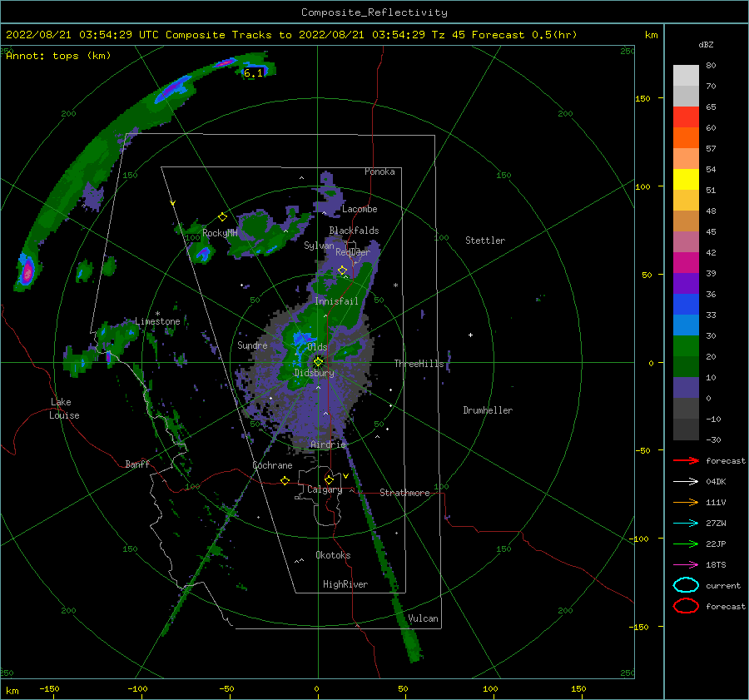
Task: Click the Olds city label
Action: coord(317,347)
